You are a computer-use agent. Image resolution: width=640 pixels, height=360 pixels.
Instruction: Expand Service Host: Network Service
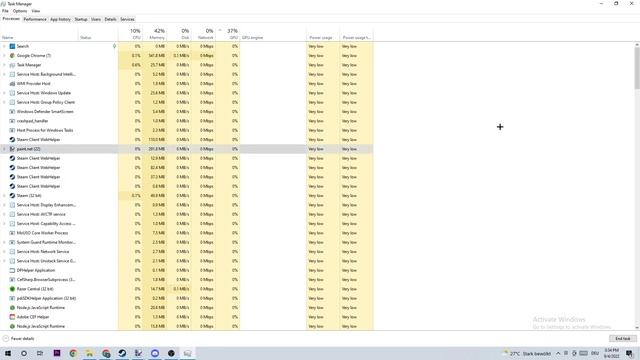coord(4,251)
